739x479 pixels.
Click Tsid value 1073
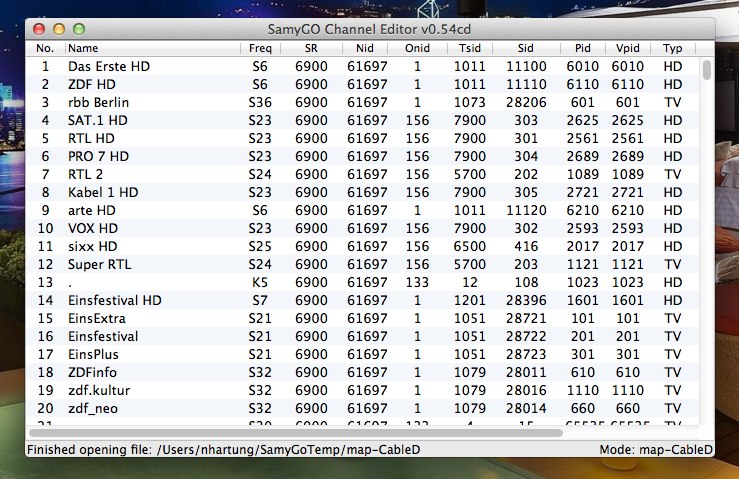point(470,102)
